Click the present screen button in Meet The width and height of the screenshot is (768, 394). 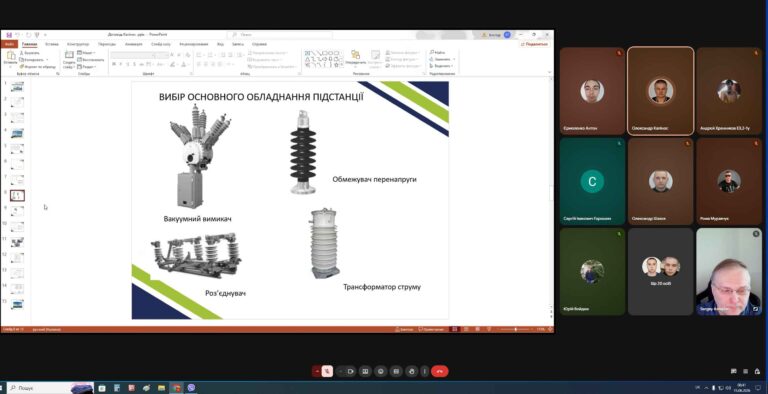coord(365,371)
